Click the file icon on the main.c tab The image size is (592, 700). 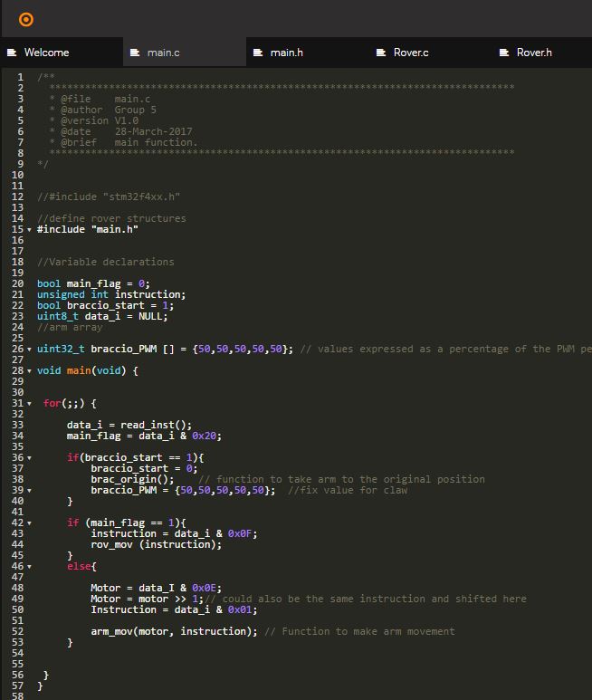135,53
